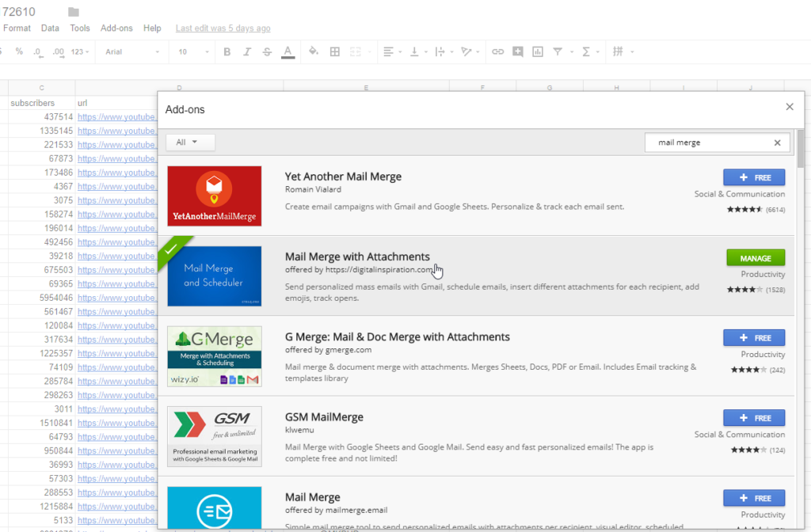The image size is (811, 532).
Task: Insert a comment using toolbar icon
Action: (517, 52)
